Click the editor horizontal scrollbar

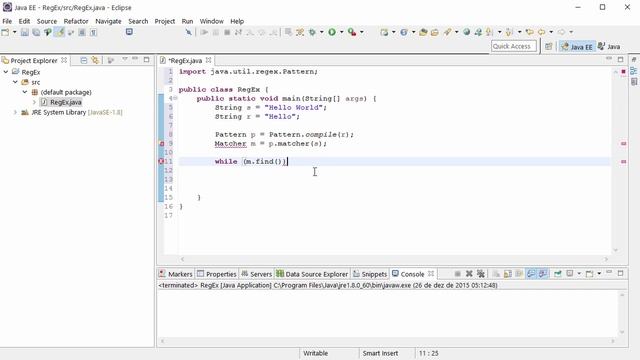pyautogui.click(x=394, y=259)
